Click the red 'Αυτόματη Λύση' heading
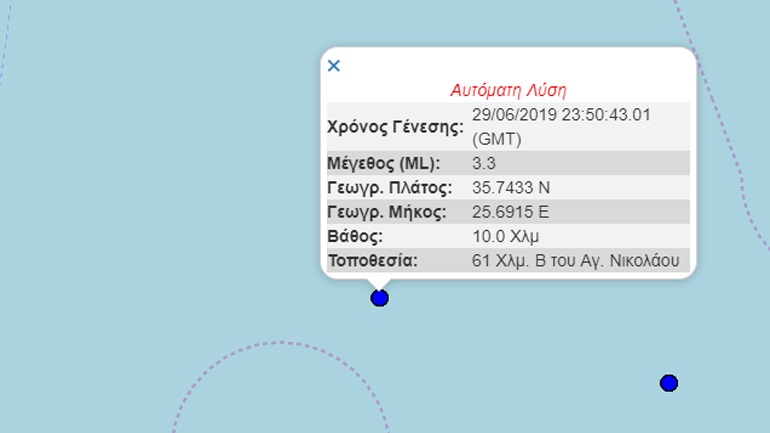Viewport: 770px width, 433px height. (x=508, y=90)
